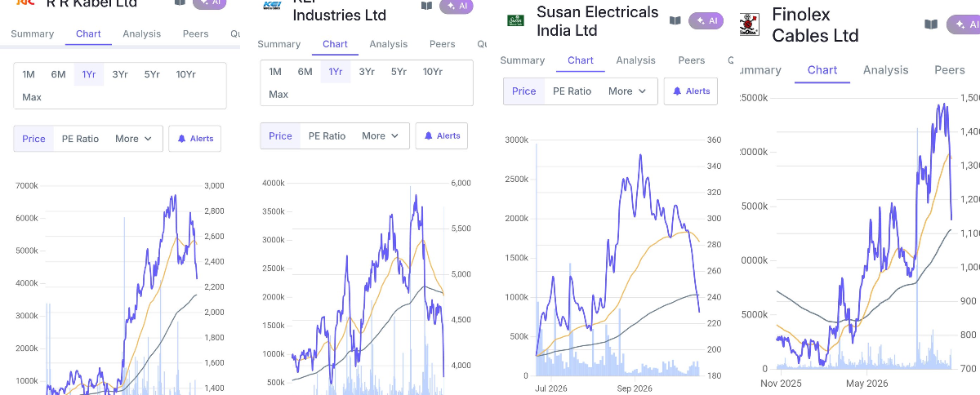
Task: Select the Chart tab for Finolex Cables
Action: click(x=822, y=70)
